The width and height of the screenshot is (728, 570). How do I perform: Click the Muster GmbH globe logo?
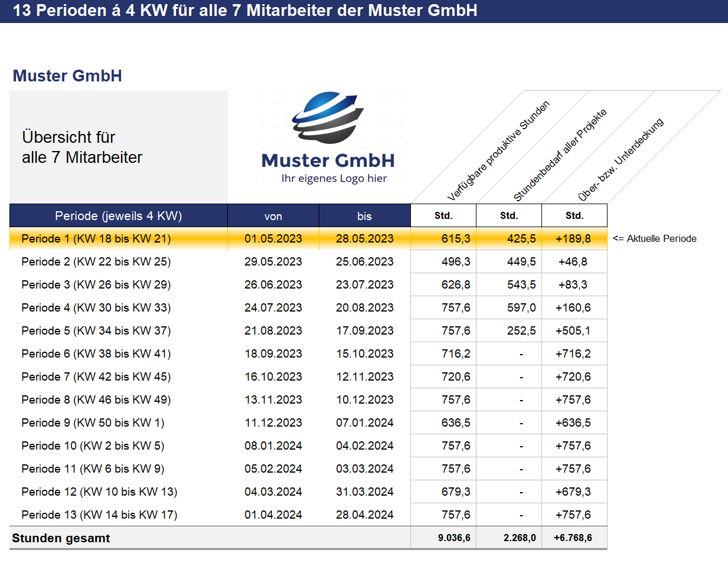point(328,138)
